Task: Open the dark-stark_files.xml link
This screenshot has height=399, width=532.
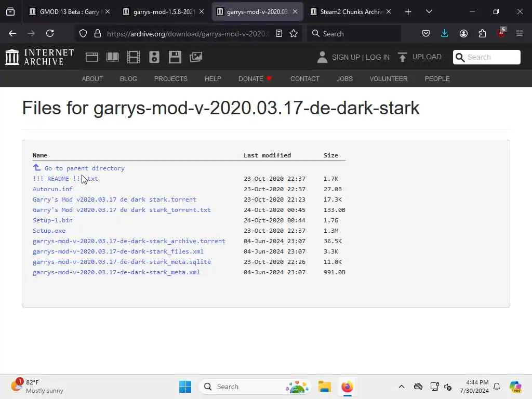Action: (118, 251)
